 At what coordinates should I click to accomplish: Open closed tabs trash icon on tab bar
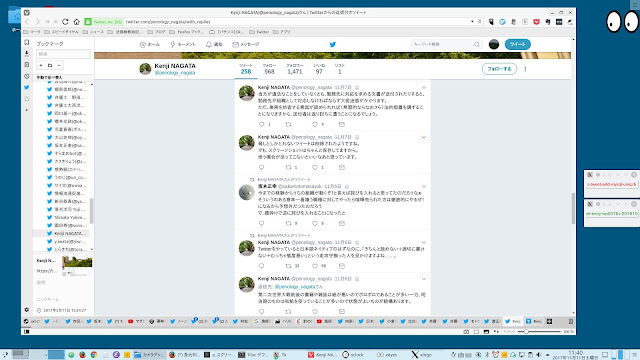pyautogui.click(x=571, y=321)
